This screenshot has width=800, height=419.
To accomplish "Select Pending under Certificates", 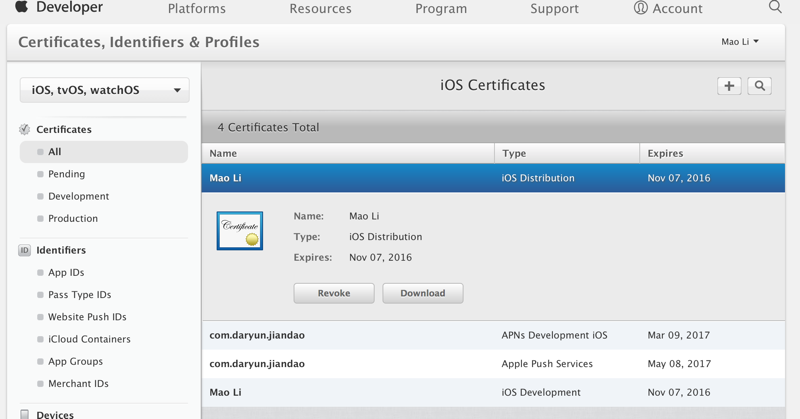I will coord(67,174).
